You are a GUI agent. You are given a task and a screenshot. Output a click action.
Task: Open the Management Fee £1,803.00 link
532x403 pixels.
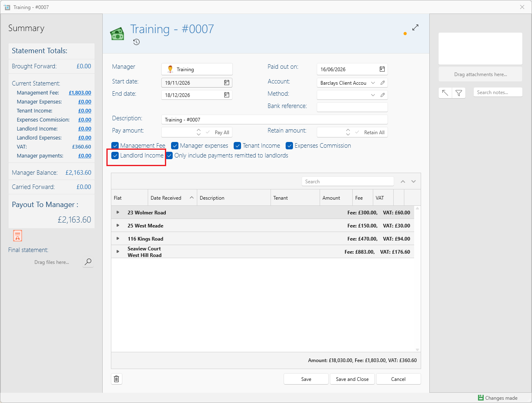click(80, 93)
